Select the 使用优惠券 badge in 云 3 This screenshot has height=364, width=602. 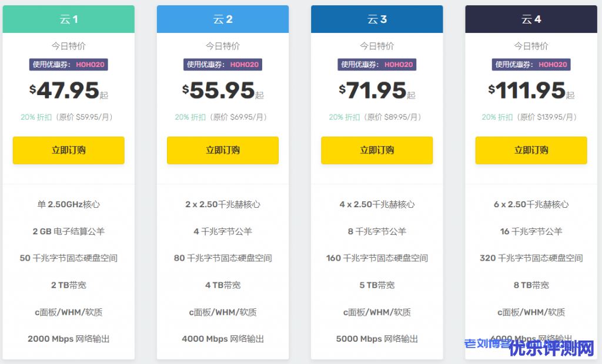click(377, 65)
